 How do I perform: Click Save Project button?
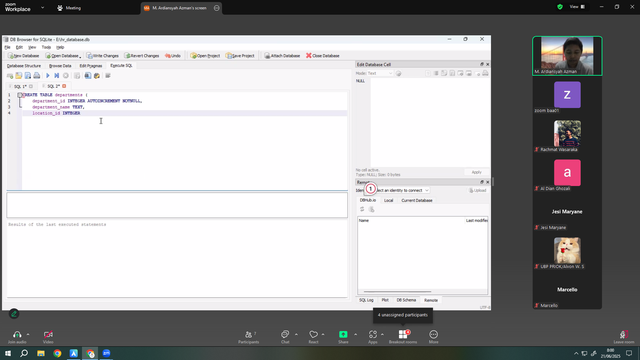(240, 56)
